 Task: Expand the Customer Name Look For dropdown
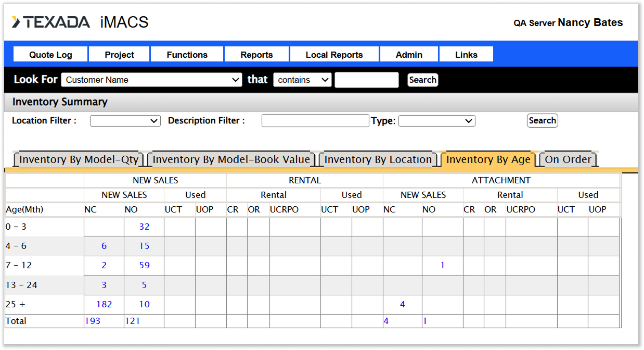click(x=151, y=80)
